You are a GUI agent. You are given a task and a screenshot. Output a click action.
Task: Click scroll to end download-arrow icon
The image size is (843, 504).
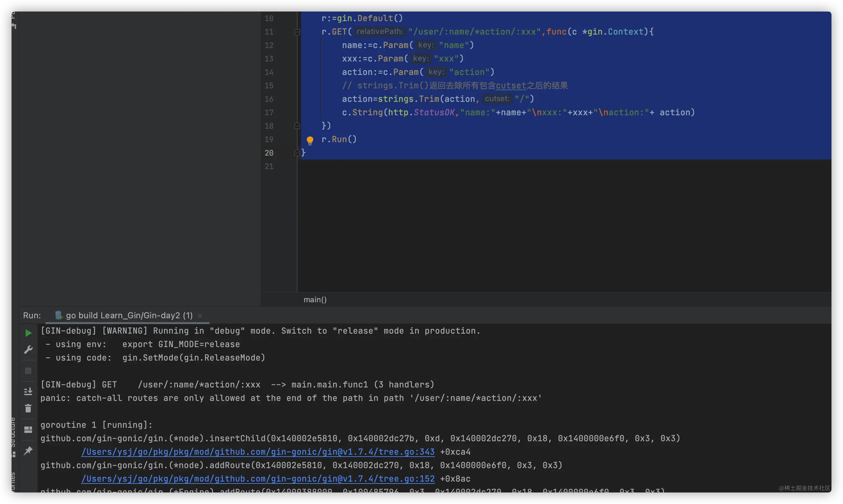28,391
